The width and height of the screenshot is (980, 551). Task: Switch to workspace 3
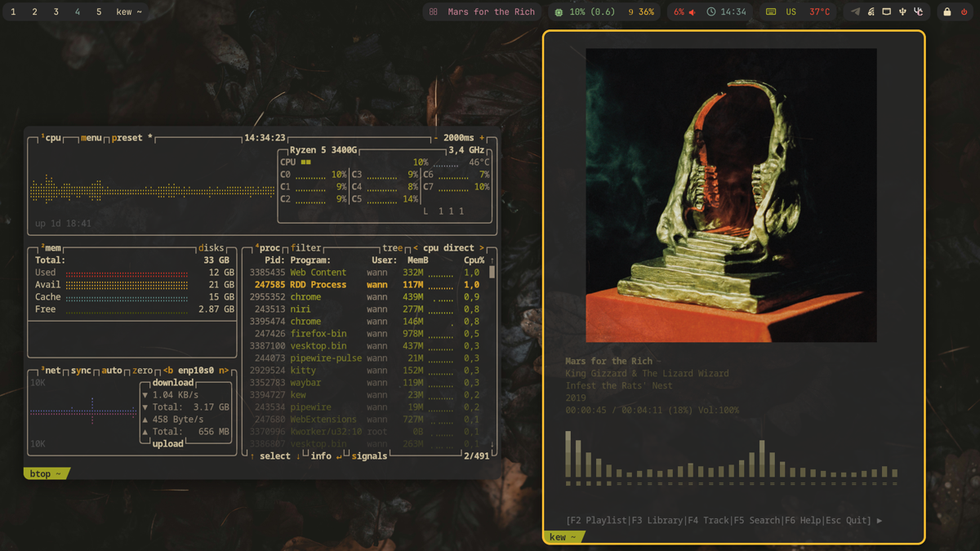click(x=56, y=12)
